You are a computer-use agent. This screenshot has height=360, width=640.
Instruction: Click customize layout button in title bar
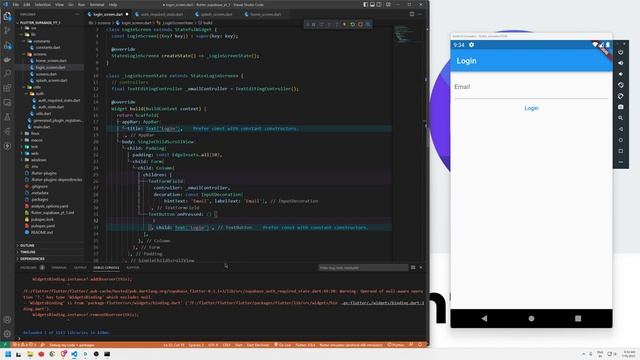[388, 4]
